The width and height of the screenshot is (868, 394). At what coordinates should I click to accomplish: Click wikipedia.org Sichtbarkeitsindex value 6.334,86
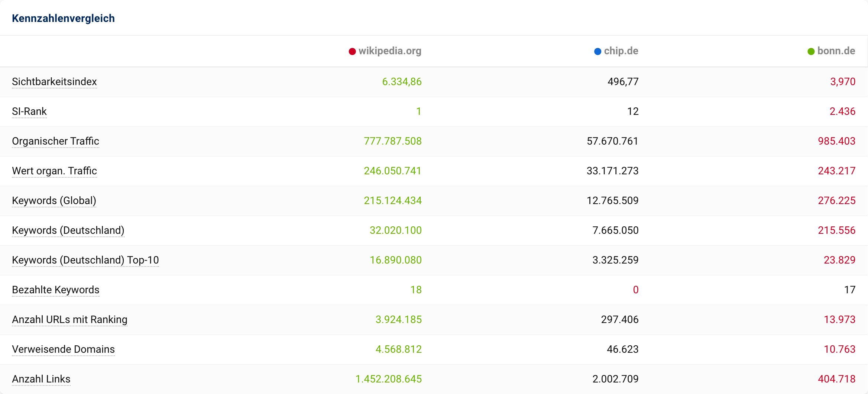(x=402, y=82)
